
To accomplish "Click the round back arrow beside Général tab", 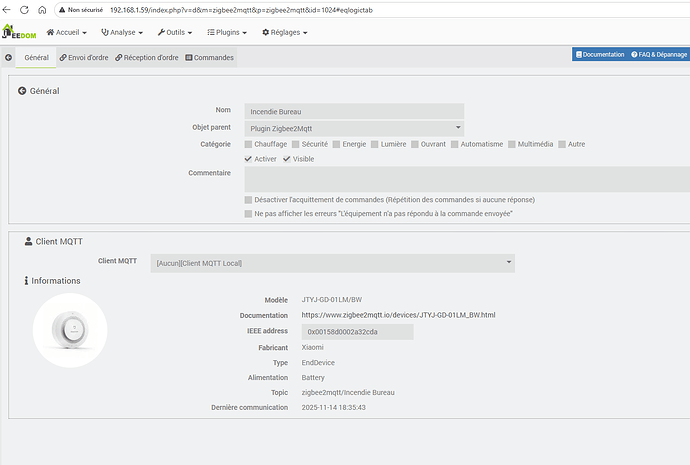I will pos(8,58).
